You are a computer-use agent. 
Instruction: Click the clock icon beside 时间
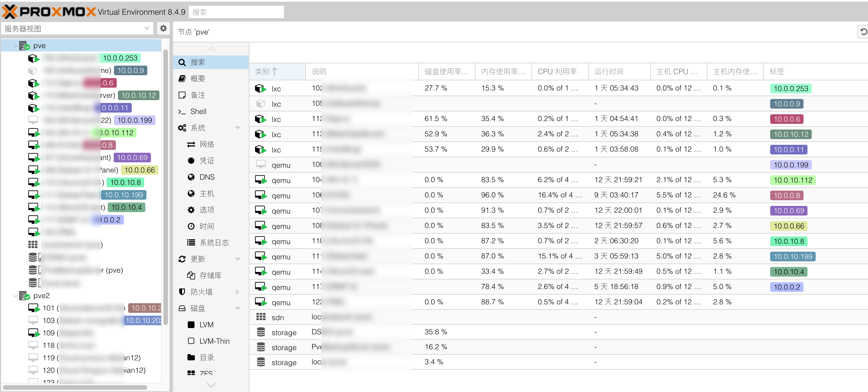191,226
